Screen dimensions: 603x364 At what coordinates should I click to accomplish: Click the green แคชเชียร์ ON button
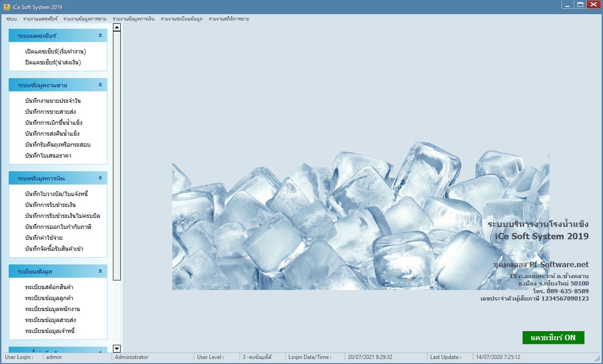coord(553,338)
